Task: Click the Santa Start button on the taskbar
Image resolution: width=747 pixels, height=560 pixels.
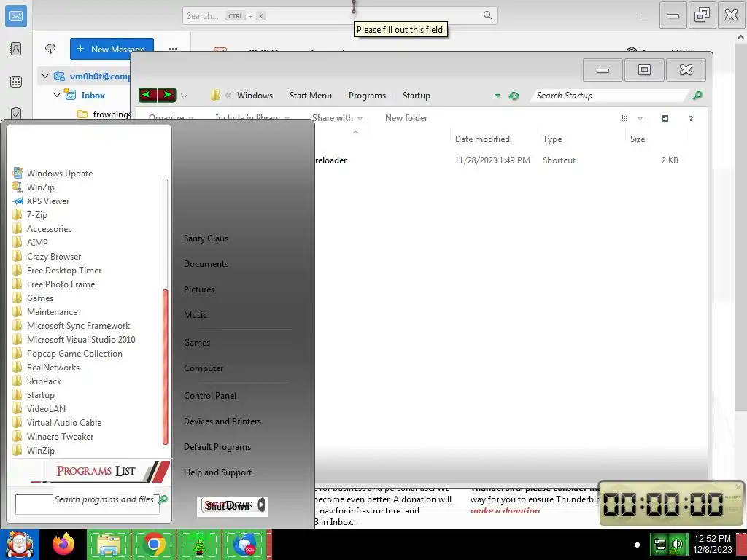Action: tap(20, 544)
